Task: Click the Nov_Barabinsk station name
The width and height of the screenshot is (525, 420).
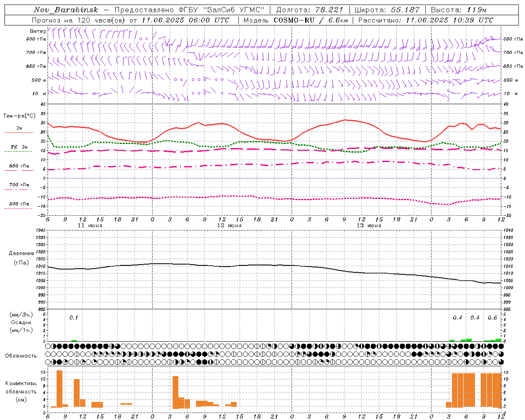Action: pos(66,10)
